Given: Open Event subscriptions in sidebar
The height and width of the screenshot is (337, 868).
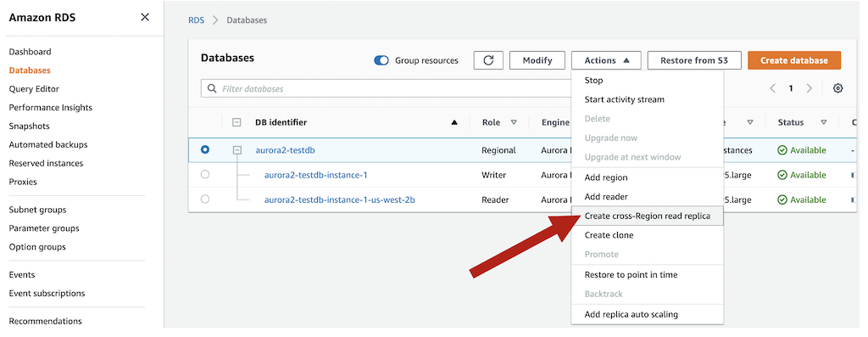Looking at the screenshot, I should [47, 293].
